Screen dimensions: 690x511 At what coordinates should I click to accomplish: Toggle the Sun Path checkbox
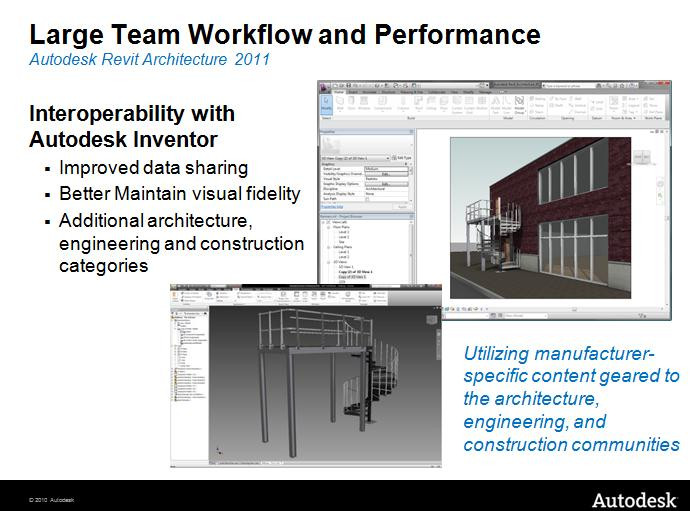[367, 199]
